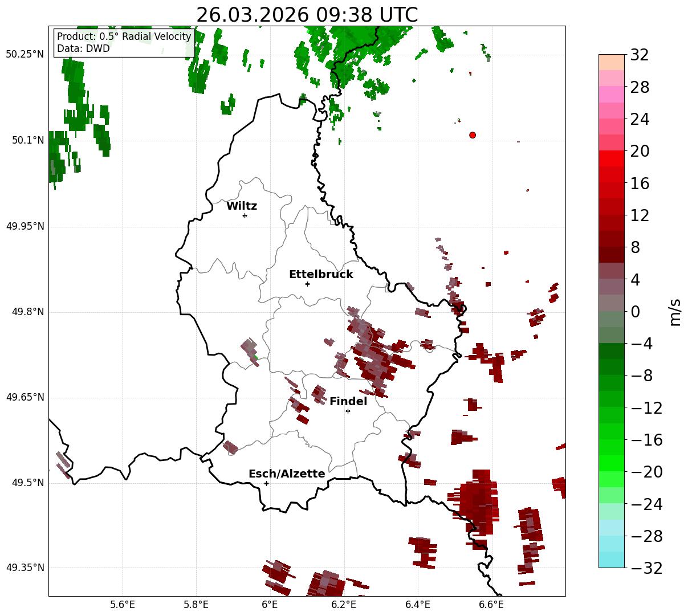Click the Product: 0.5° Radial Velocity text
The image size is (688, 616).
[x=124, y=37]
